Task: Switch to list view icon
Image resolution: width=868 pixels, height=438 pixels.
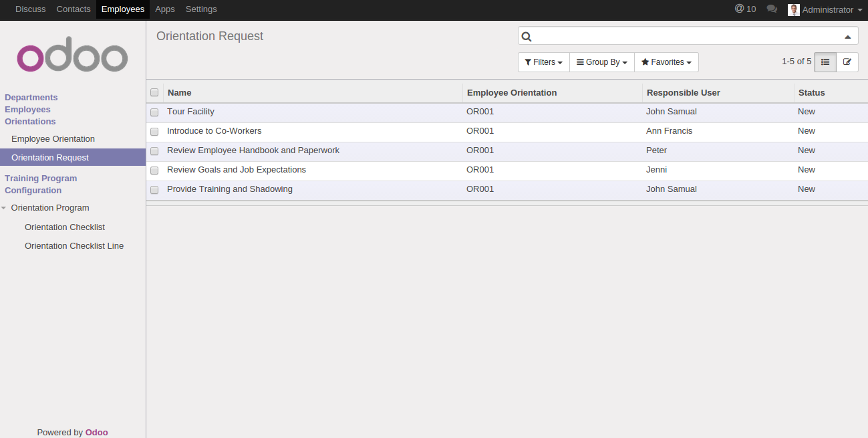Action: [x=825, y=62]
